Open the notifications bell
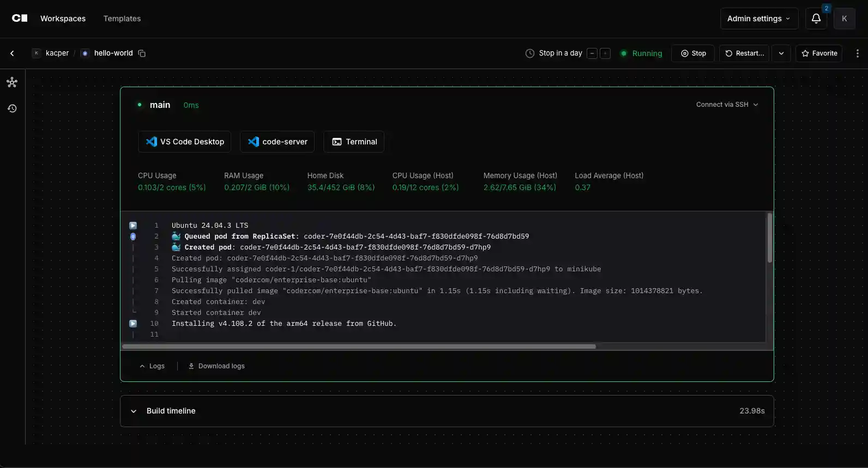 click(x=816, y=19)
